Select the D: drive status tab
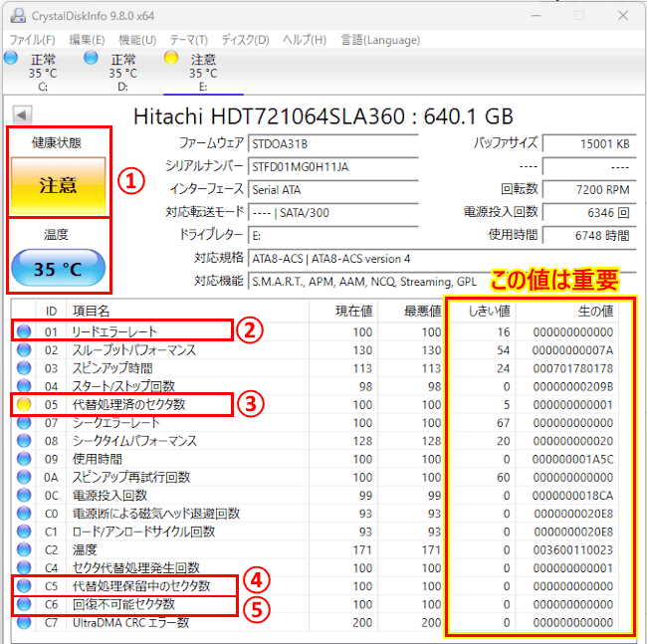This screenshot has height=644, width=647. (123, 71)
